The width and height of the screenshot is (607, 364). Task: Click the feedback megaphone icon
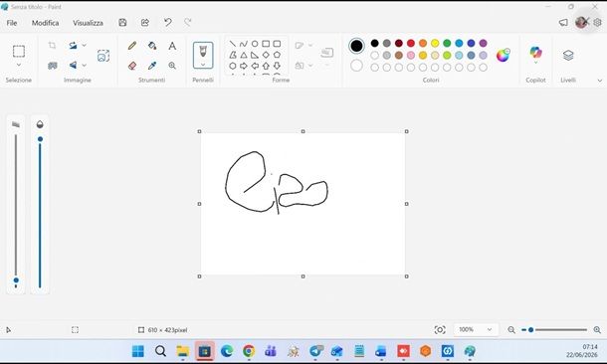(x=563, y=23)
